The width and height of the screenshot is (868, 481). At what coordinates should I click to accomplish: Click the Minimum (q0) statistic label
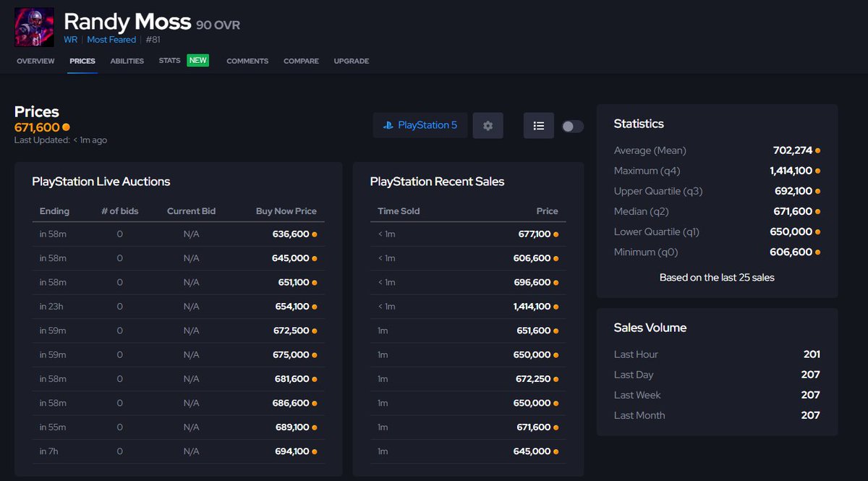point(646,252)
